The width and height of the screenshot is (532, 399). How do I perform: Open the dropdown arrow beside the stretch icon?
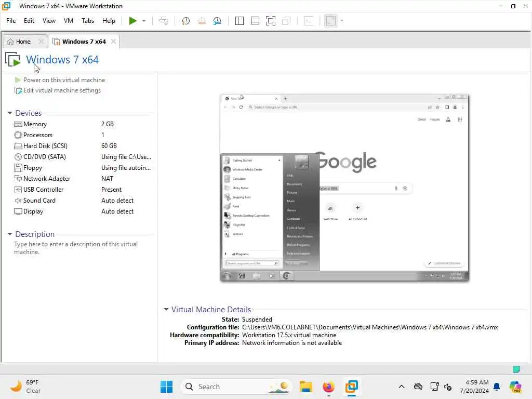click(342, 21)
